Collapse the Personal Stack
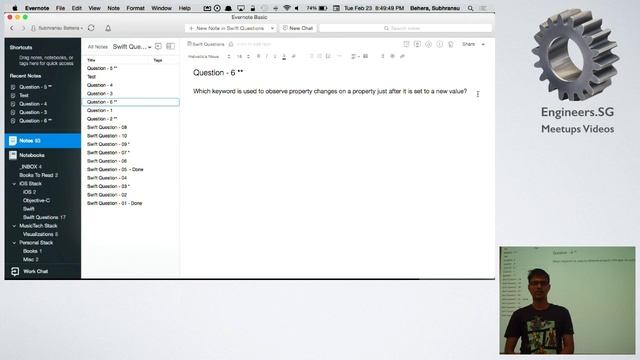 (x=14, y=243)
